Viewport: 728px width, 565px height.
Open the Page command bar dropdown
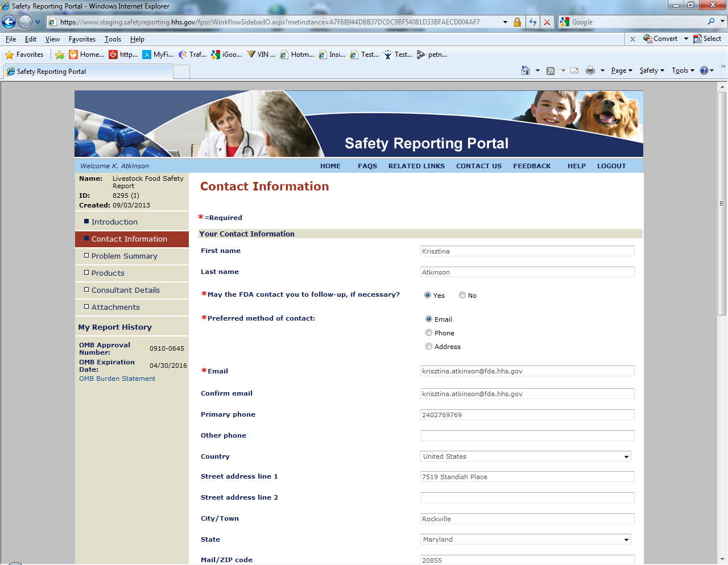pos(622,70)
